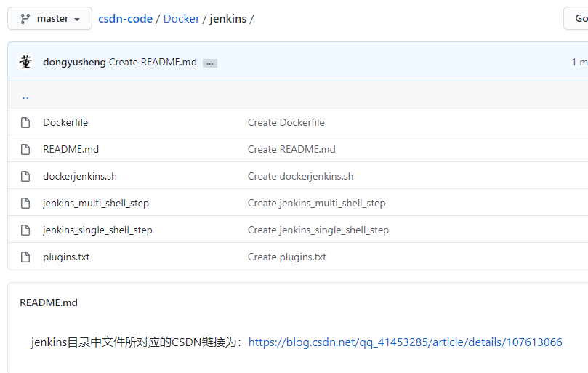Open README.md in the file list
The height and width of the screenshot is (373, 588).
coord(71,149)
